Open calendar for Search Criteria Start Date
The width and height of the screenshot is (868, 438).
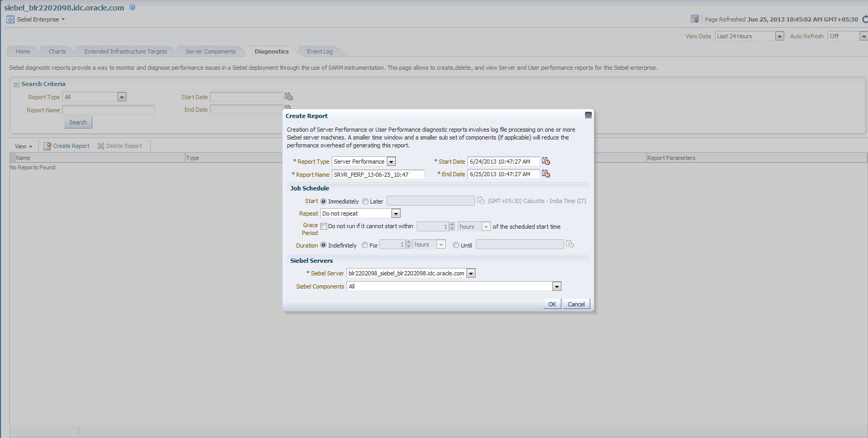pyautogui.click(x=288, y=97)
